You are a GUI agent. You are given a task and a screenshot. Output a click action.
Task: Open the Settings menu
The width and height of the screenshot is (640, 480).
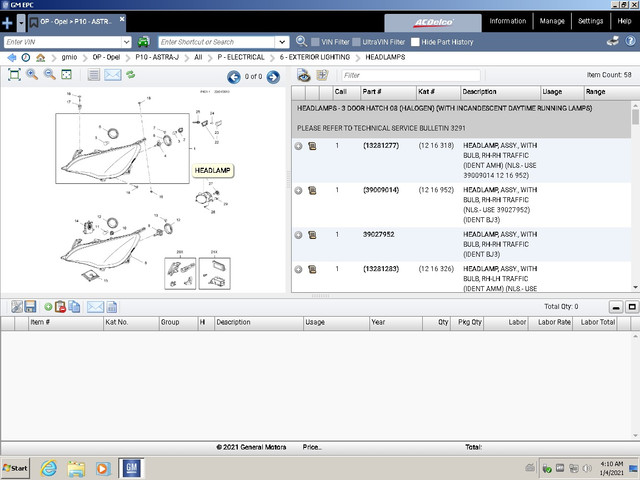[x=590, y=21]
